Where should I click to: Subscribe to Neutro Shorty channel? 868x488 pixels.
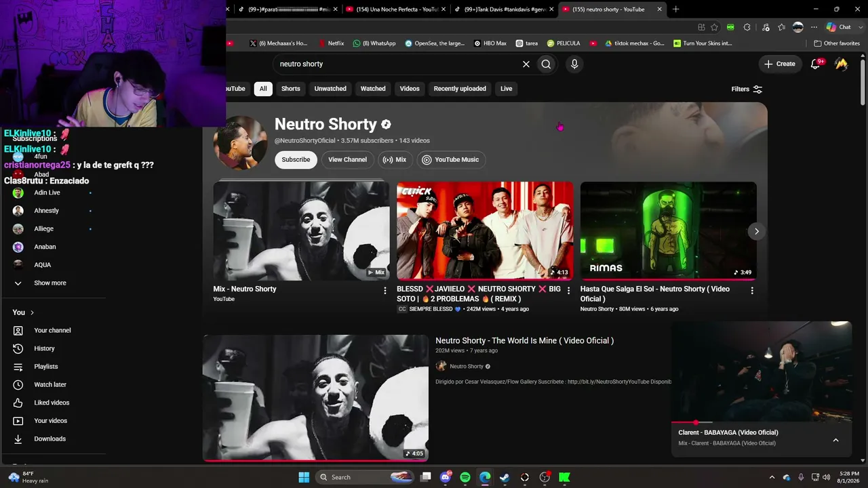tap(296, 160)
